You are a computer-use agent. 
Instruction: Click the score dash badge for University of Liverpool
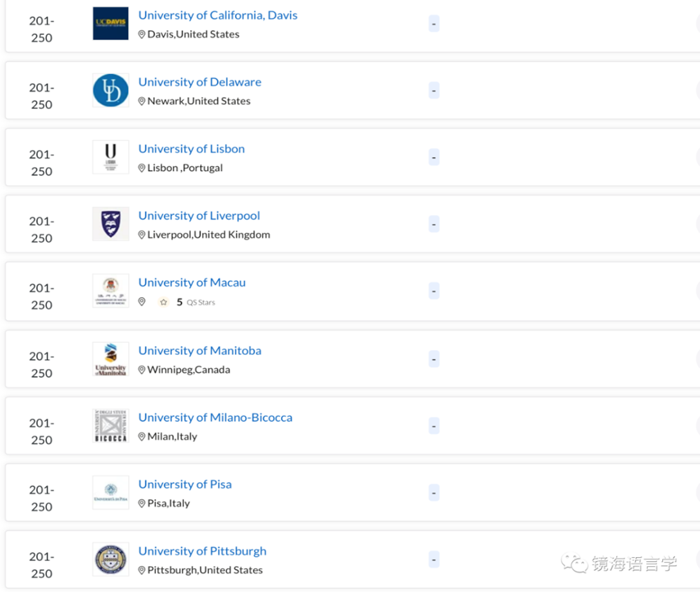[434, 224]
